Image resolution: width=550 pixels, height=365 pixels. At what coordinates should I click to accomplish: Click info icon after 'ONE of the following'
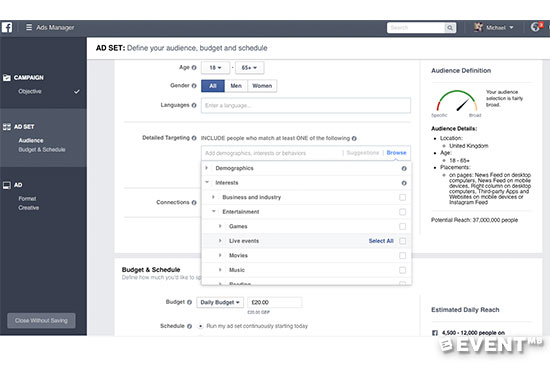pos(354,138)
